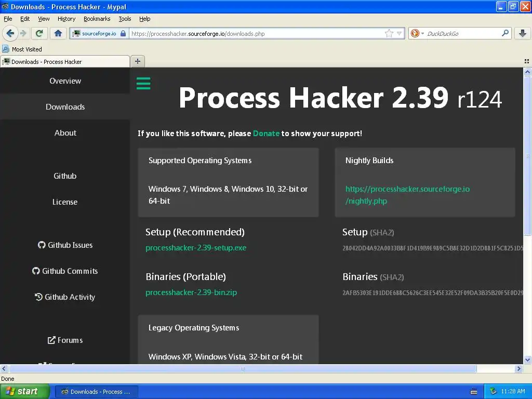Click the DuckDuckGo search field
Screen dimensions: 532x399
pos(462,33)
